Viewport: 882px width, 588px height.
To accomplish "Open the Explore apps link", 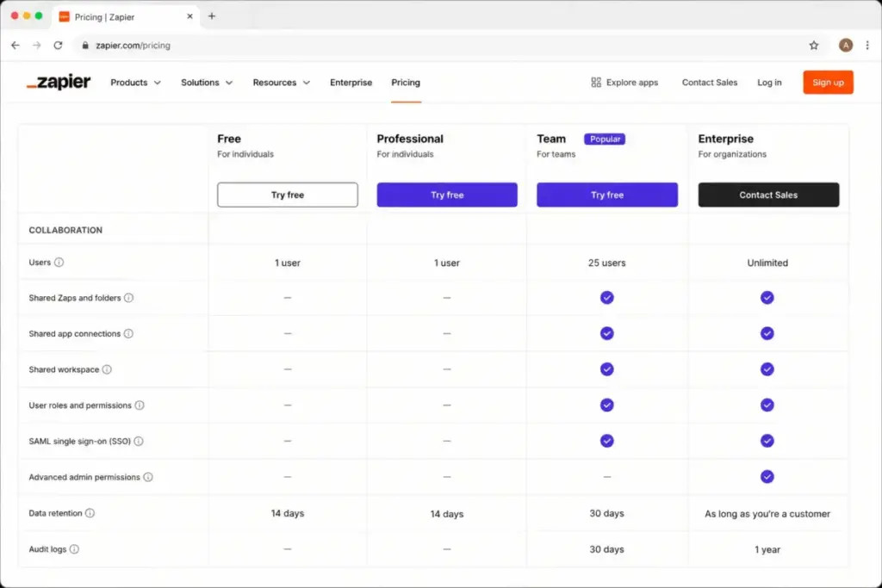I will click(624, 83).
